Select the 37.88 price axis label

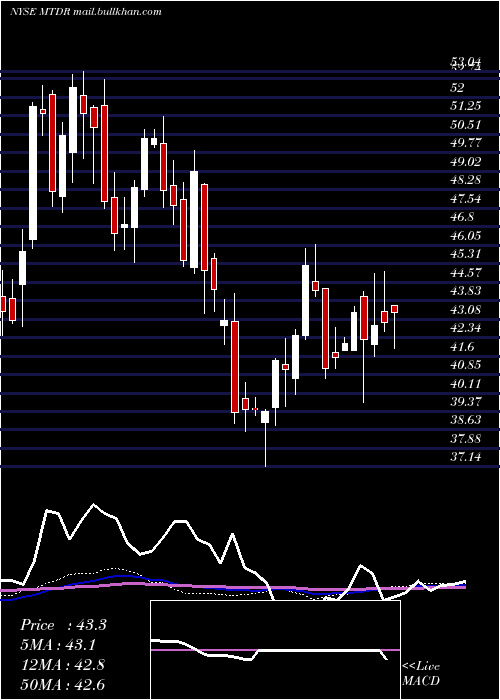click(x=466, y=439)
